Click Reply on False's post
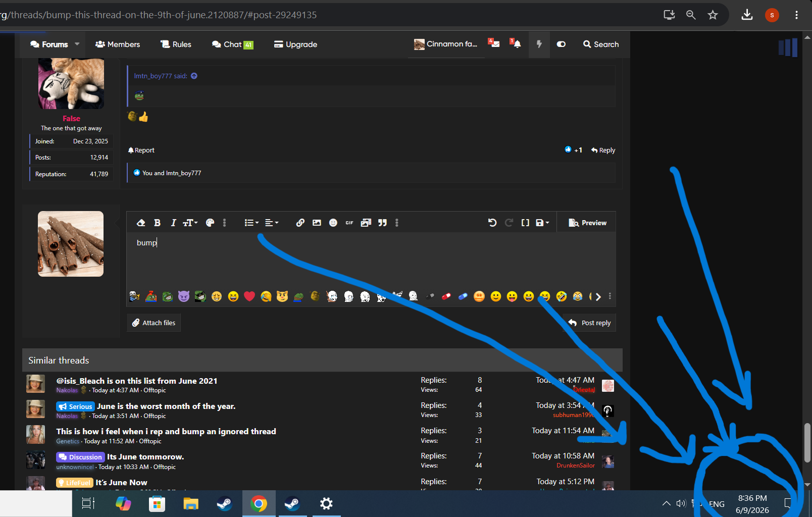Viewport: 812px width, 517px height. [x=603, y=150]
